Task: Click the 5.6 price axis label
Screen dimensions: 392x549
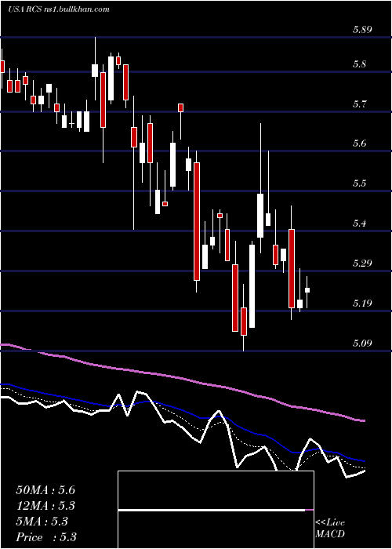Action: 359,144
